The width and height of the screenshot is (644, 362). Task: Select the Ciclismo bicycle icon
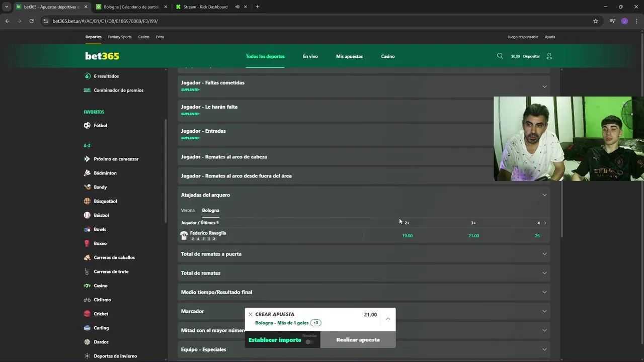point(87,300)
